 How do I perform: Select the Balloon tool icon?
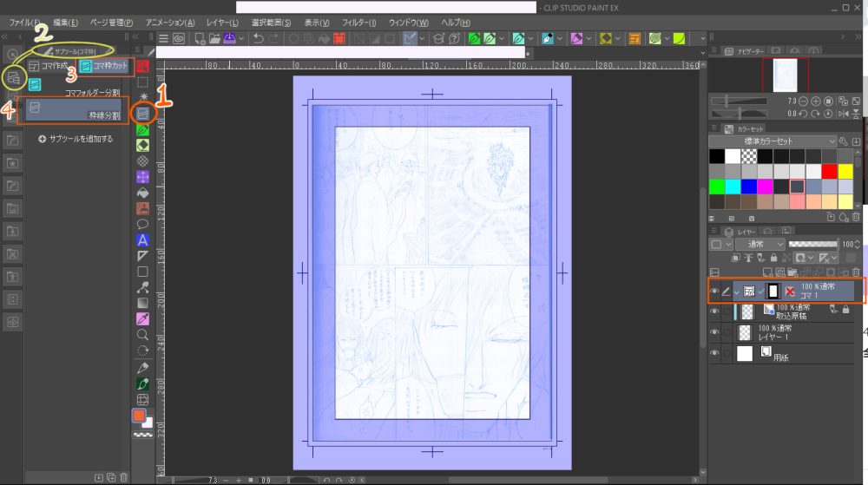(x=142, y=224)
